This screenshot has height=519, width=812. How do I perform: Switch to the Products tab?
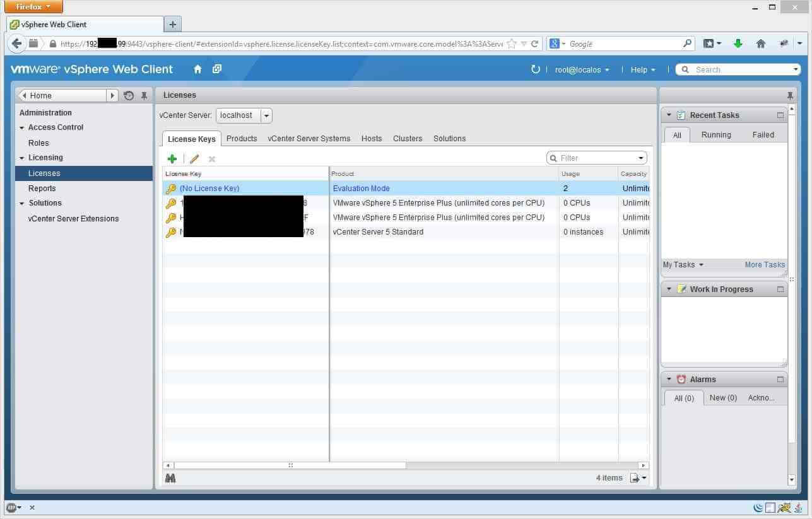click(242, 139)
